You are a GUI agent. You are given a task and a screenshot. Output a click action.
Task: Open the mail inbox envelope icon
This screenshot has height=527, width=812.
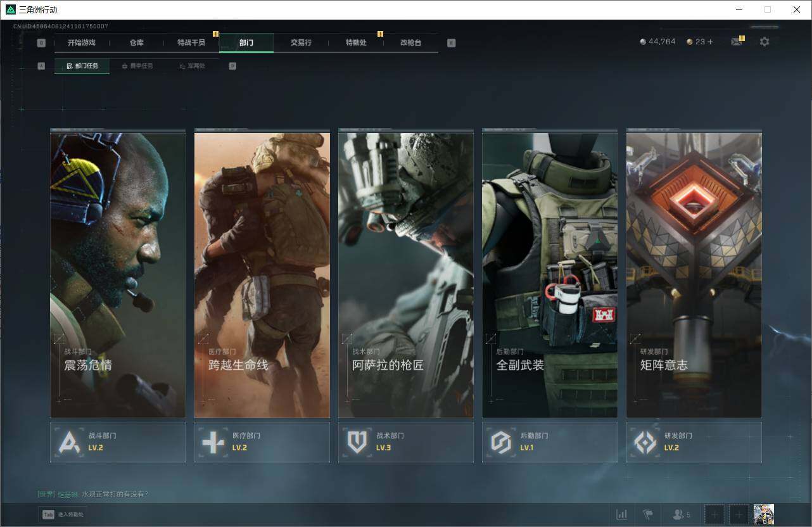[736, 42]
